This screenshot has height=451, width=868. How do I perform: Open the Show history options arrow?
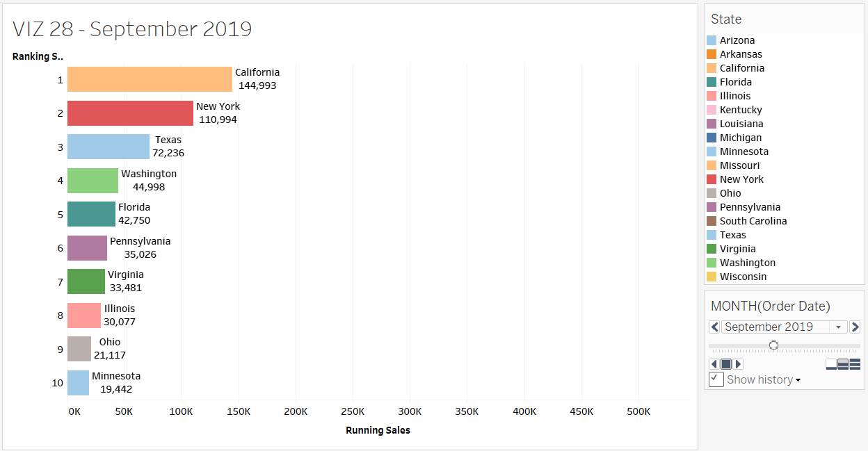(798, 380)
